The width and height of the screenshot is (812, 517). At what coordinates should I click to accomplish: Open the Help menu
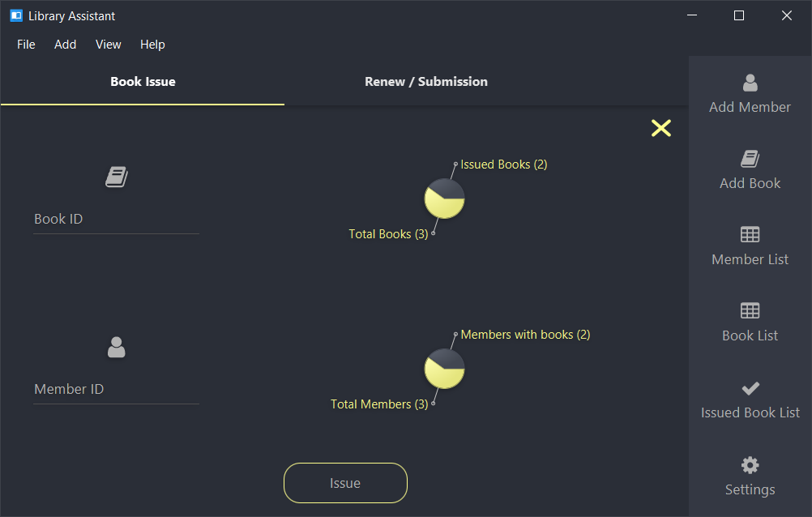tap(152, 45)
